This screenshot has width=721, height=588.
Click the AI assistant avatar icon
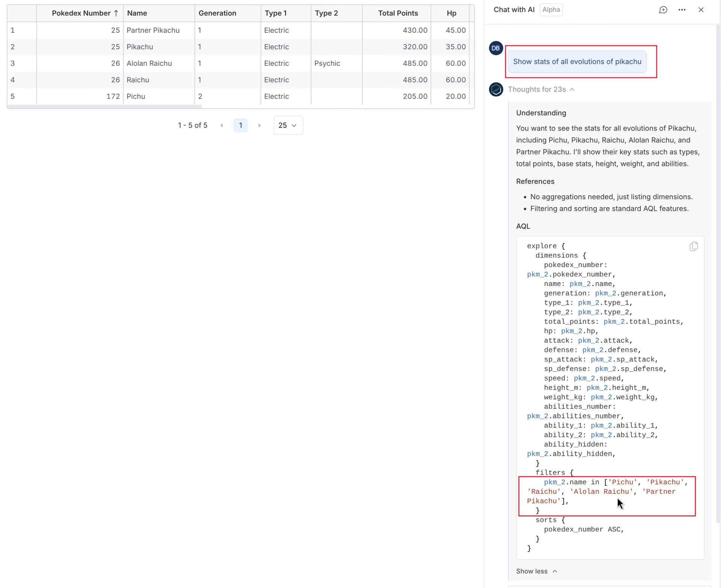(x=496, y=89)
